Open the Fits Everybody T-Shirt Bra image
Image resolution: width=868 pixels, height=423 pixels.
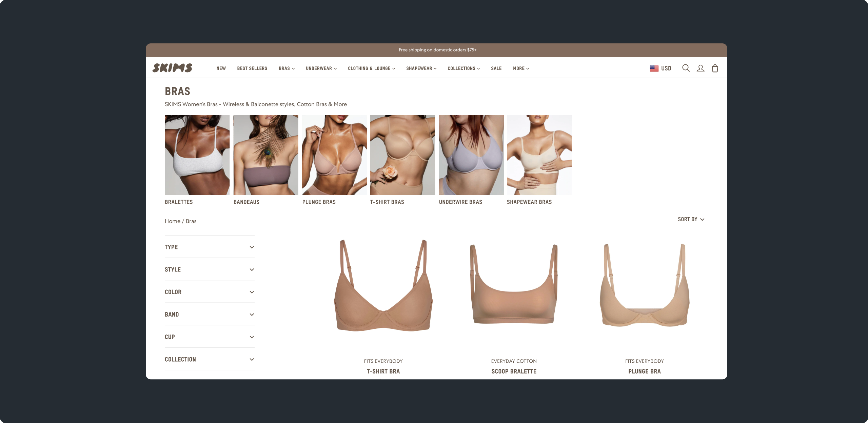pos(383,285)
